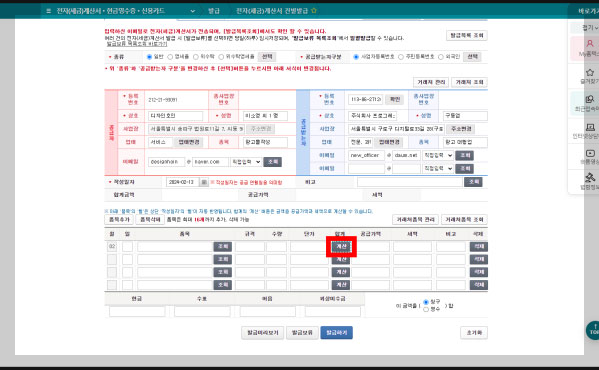Click 조회 next to 비고 field
The image size is (599, 370).
(x=473, y=182)
